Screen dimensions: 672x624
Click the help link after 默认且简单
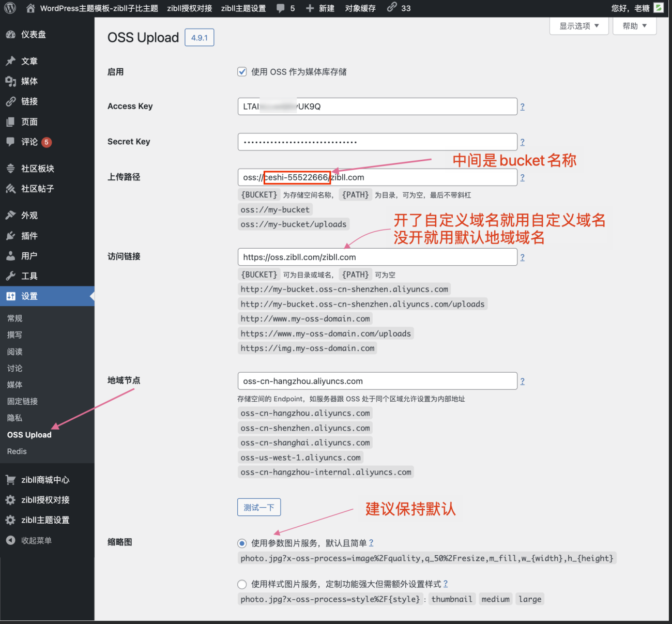tap(371, 543)
